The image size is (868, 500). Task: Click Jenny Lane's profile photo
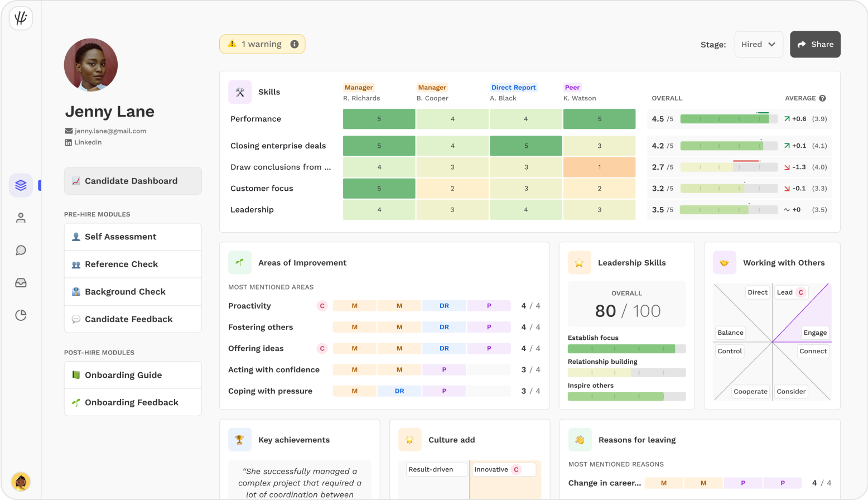(90, 65)
